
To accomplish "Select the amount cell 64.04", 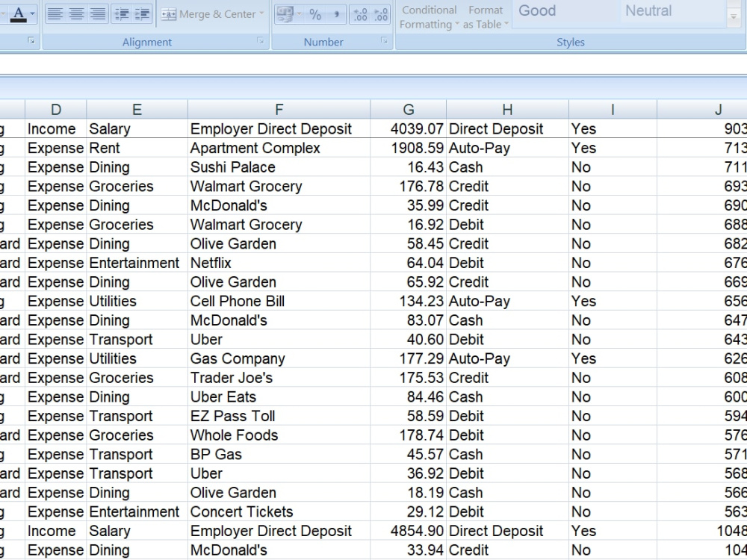I will 409,263.
